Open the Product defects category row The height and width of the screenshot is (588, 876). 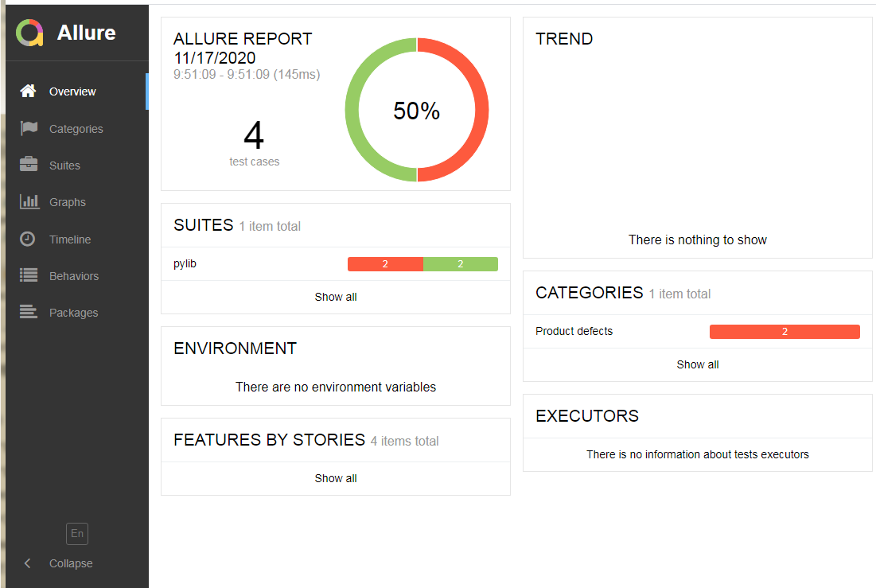697,332
